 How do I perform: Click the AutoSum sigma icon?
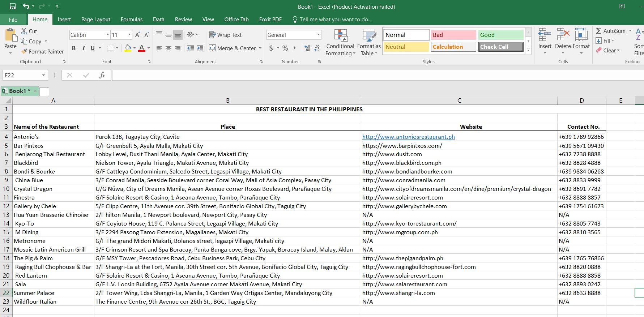point(599,31)
